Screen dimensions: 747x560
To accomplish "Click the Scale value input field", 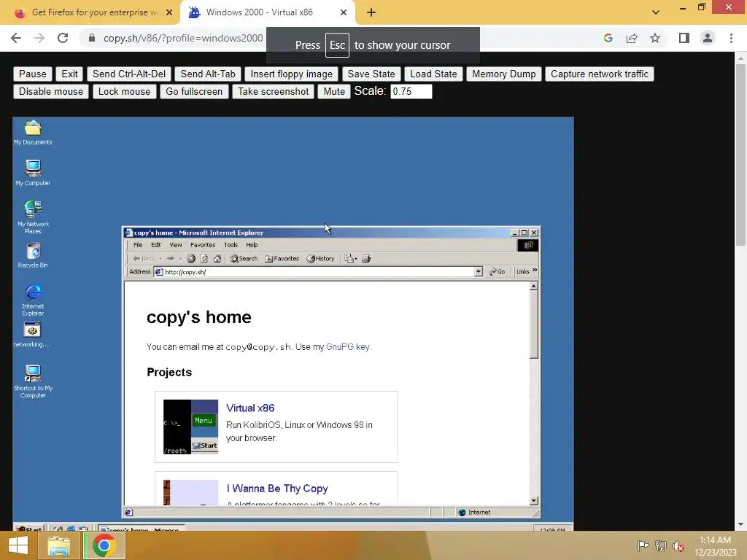I will point(411,91).
